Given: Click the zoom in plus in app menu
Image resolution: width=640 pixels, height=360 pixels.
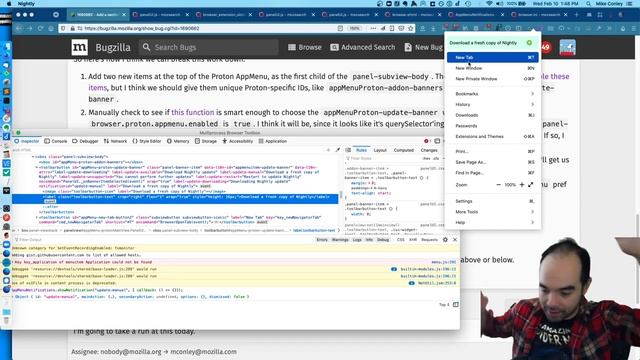Looking at the screenshot, I should tap(522, 185).
